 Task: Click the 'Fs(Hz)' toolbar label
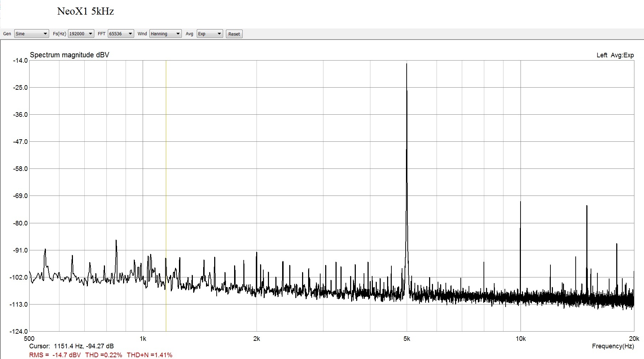(59, 34)
